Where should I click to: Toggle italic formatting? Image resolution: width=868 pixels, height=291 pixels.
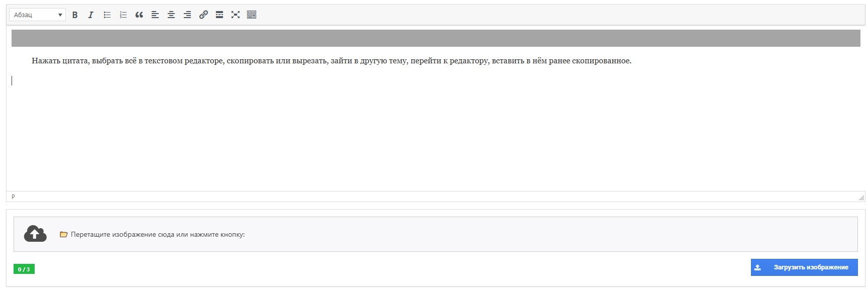(91, 15)
